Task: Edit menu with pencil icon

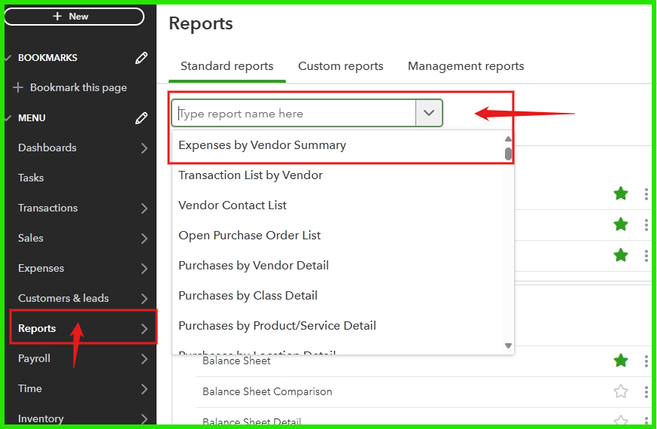Action: 141,118
